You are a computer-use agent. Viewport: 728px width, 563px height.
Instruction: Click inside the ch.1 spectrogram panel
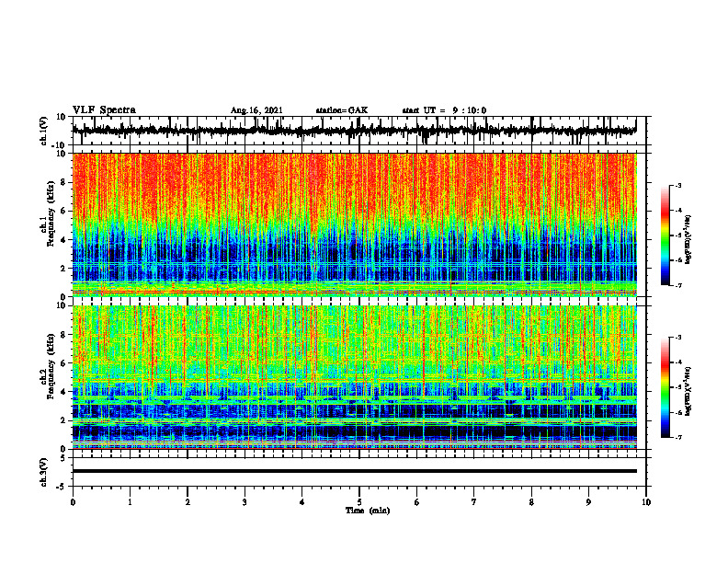tap(354, 224)
